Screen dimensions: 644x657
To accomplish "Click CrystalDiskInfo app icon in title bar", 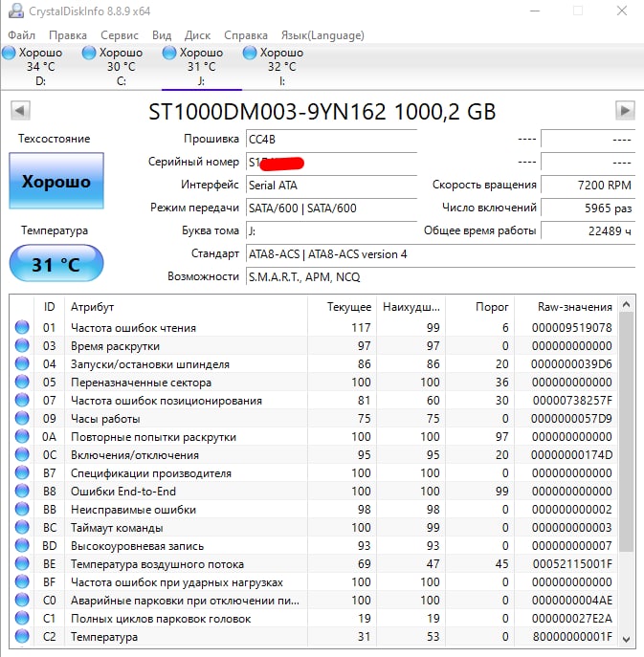I will click(16, 11).
